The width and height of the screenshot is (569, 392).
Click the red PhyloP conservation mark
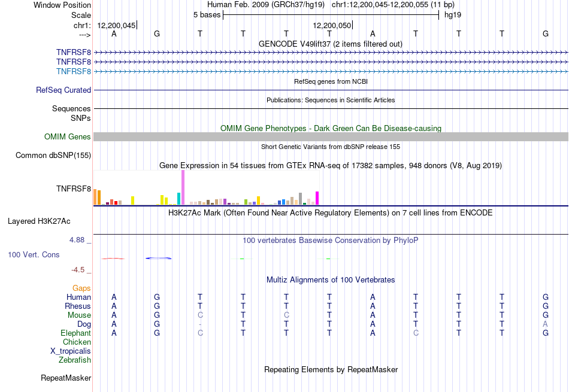tap(113, 259)
